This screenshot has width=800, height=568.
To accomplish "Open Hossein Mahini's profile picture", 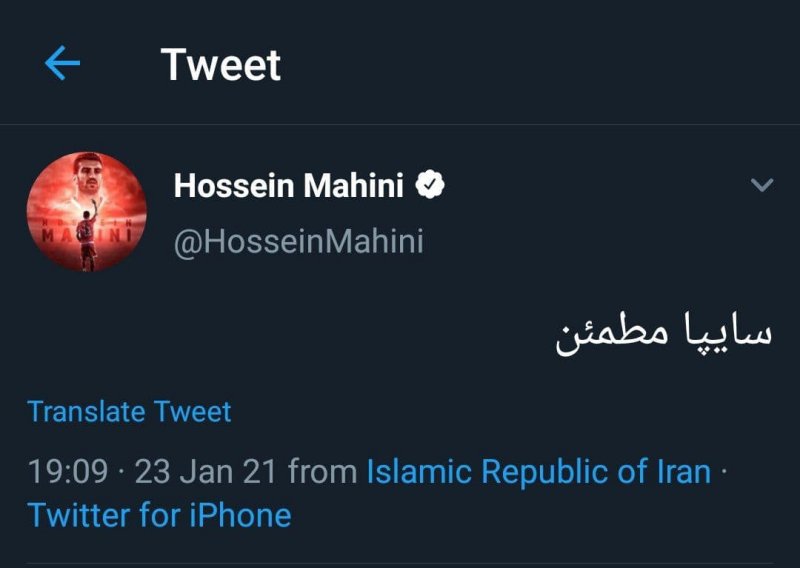I will point(86,212).
